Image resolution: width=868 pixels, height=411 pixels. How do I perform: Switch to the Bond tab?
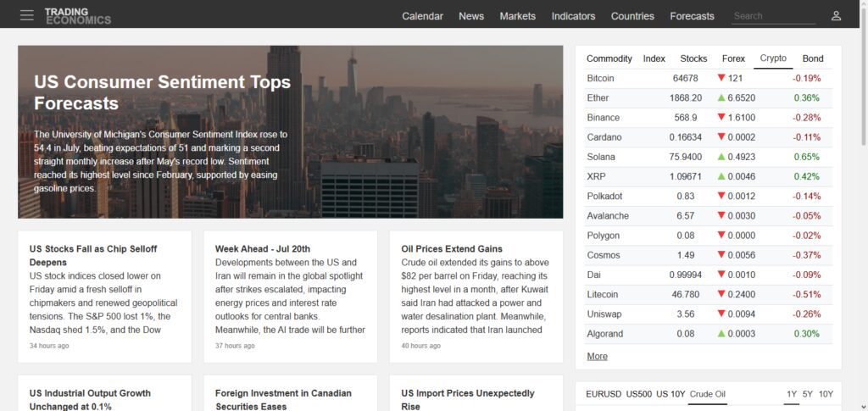(813, 58)
